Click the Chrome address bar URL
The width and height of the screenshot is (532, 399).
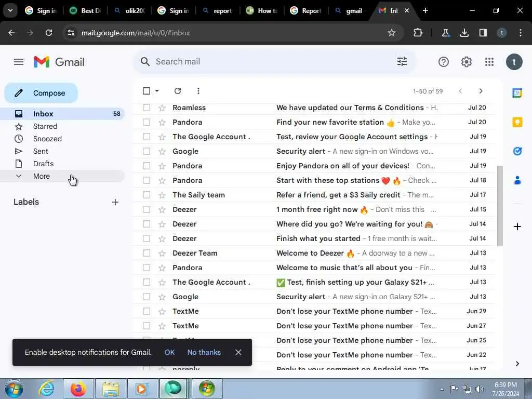136,33
